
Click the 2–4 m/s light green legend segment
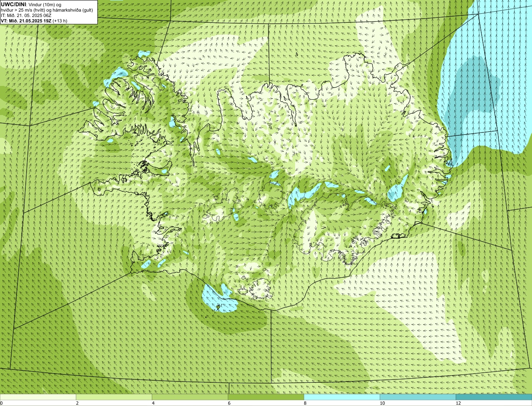(114, 397)
